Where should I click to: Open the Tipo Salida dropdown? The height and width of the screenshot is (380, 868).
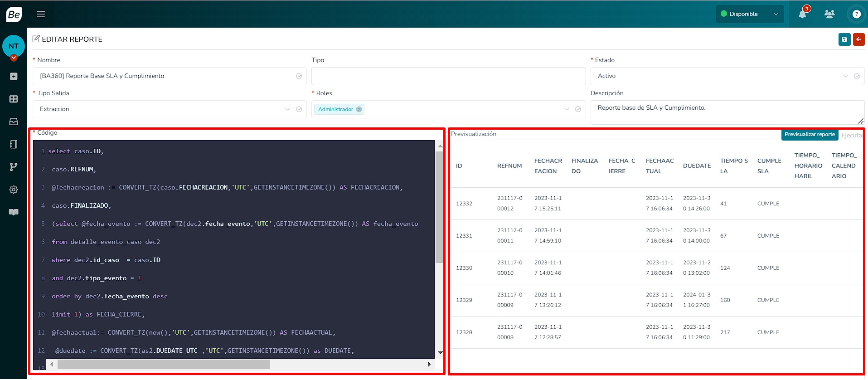[x=163, y=109]
